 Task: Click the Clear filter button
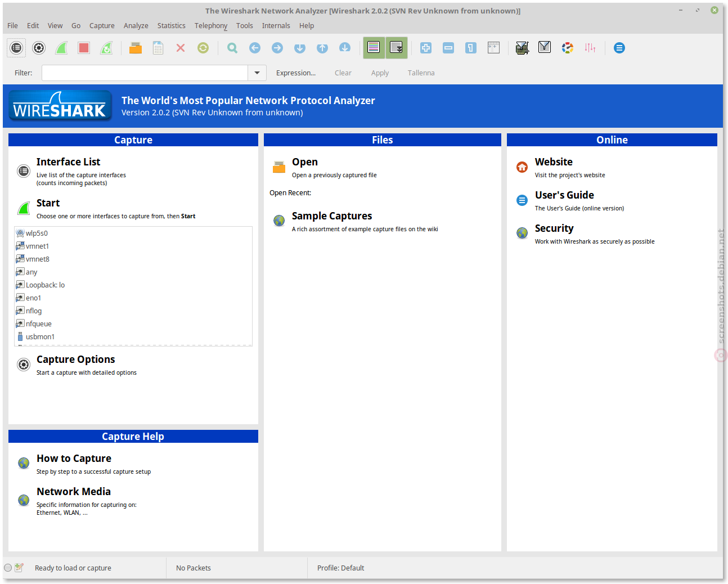[x=343, y=73]
